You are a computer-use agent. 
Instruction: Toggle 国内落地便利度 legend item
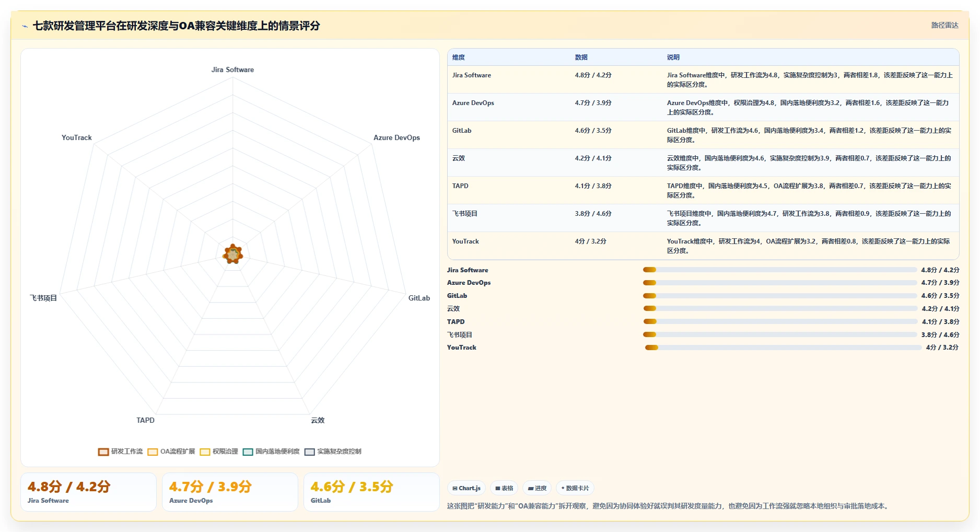pos(271,452)
